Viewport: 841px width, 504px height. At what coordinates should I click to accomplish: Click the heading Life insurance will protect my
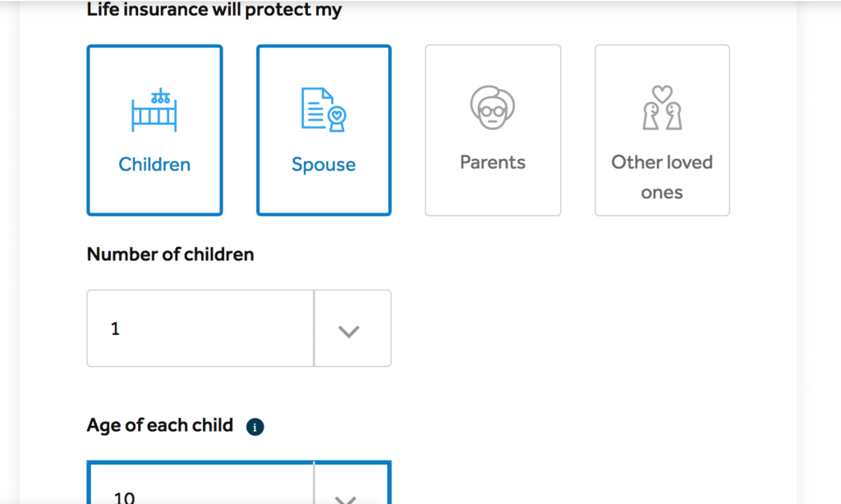[x=214, y=10]
